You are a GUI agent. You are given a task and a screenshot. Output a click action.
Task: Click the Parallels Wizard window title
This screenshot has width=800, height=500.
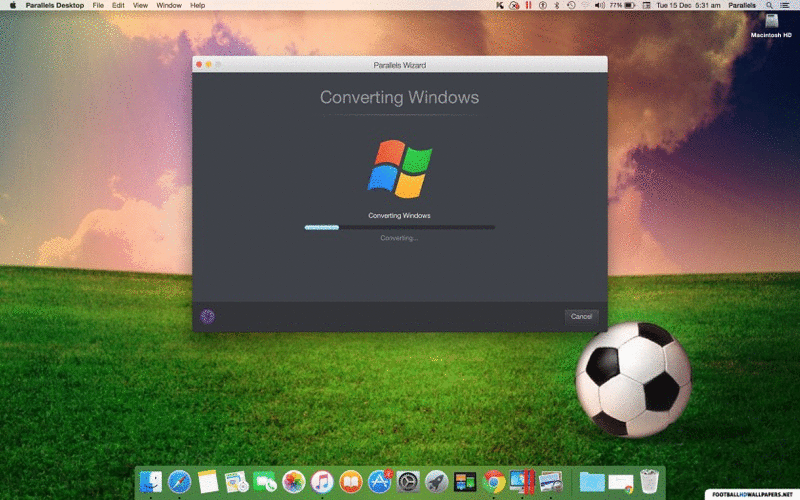click(399, 65)
